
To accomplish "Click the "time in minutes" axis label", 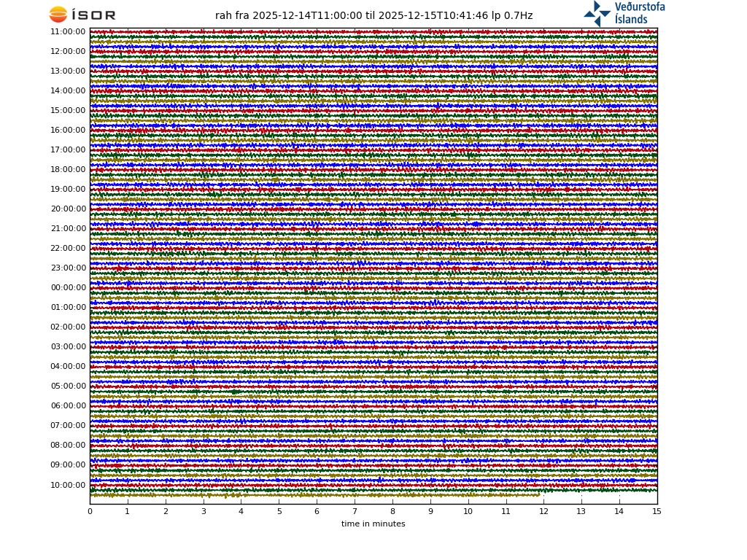I will click(373, 524).
